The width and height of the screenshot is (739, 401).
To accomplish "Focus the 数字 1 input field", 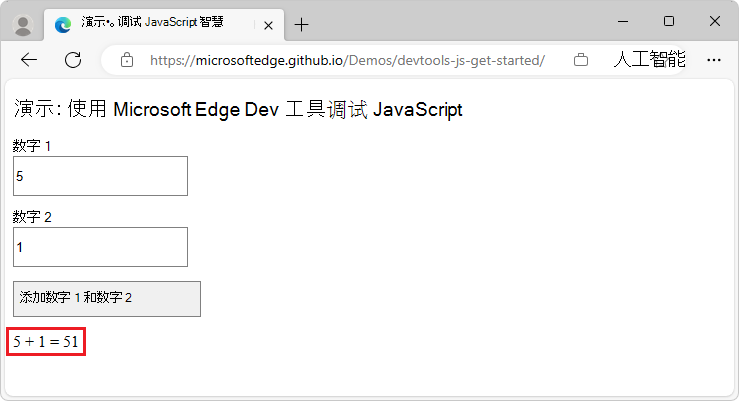I will pyautogui.click(x=100, y=176).
